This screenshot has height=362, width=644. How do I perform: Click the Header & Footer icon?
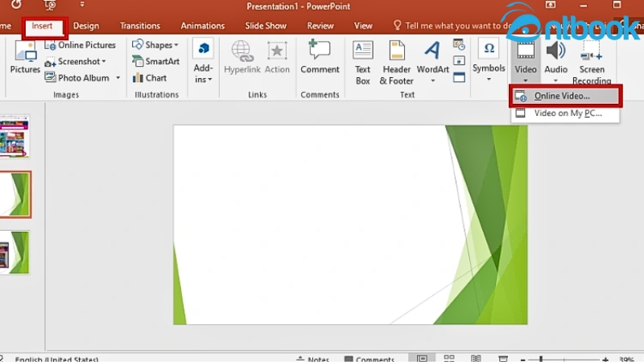pos(396,62)
